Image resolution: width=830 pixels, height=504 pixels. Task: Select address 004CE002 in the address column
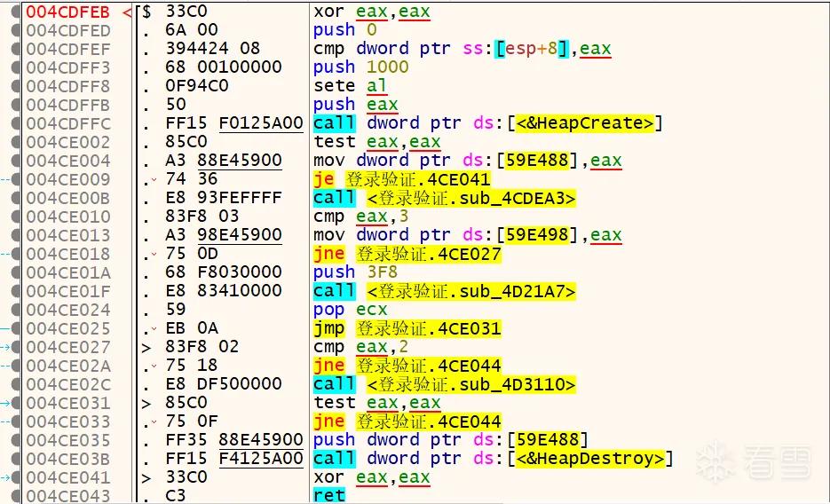coord(68,142)
